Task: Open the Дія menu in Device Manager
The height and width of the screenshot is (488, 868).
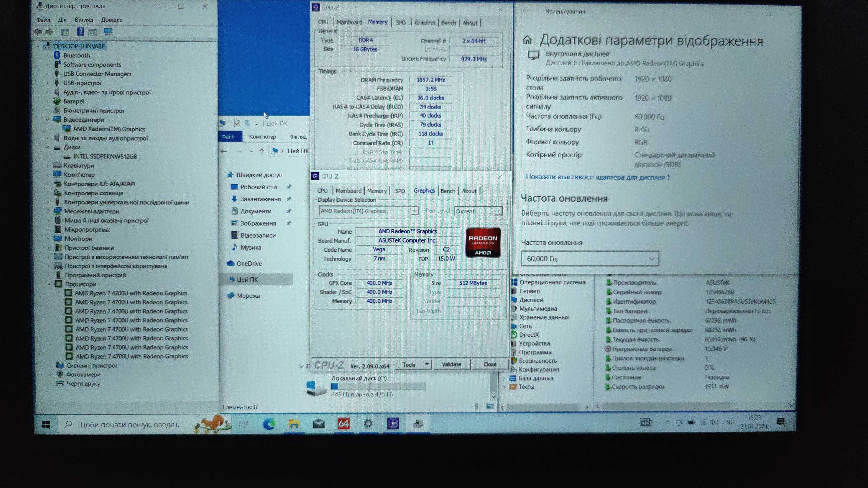Action: coord(62,20)
